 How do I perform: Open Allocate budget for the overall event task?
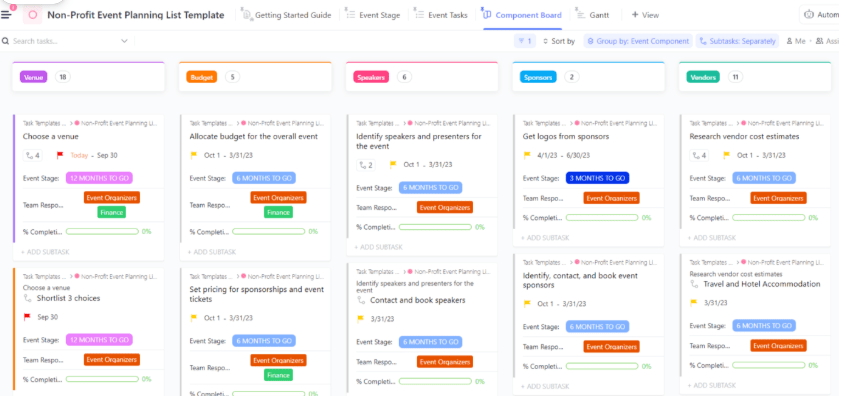(x=254, y=137)
